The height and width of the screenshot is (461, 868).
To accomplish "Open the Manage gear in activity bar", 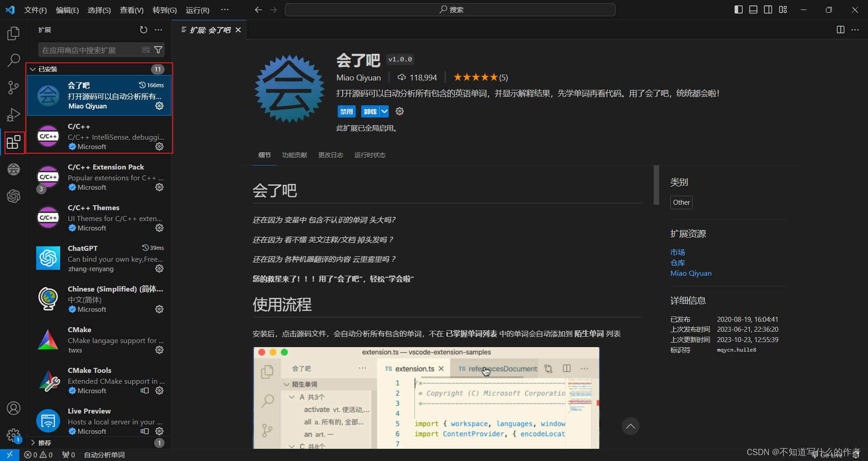I will pos(14,435).
